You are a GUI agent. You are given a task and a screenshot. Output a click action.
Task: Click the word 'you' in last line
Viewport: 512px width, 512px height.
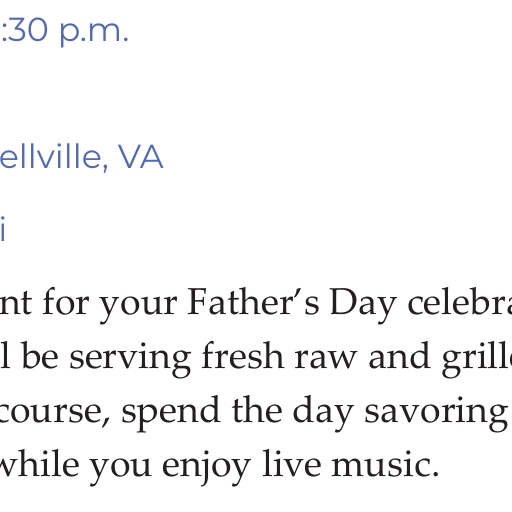[121, 469]
